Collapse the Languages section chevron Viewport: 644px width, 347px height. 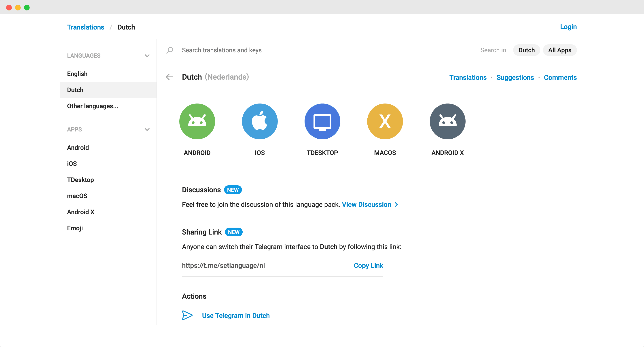(x=147, y=56)
